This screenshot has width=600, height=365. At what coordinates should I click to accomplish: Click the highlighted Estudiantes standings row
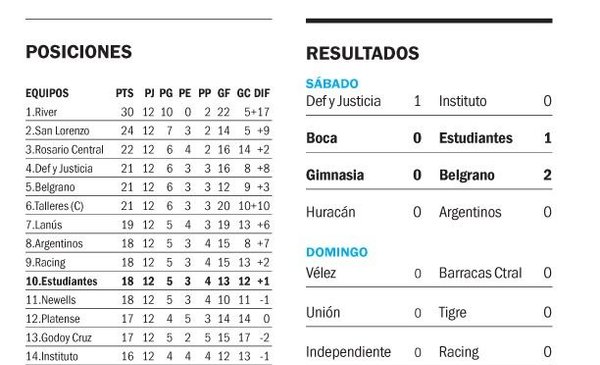(x=148, y=281)
